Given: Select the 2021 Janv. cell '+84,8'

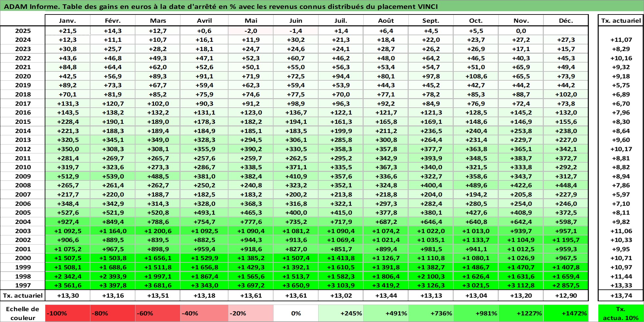Looking at the screenshot, I should tap(67, 67).
